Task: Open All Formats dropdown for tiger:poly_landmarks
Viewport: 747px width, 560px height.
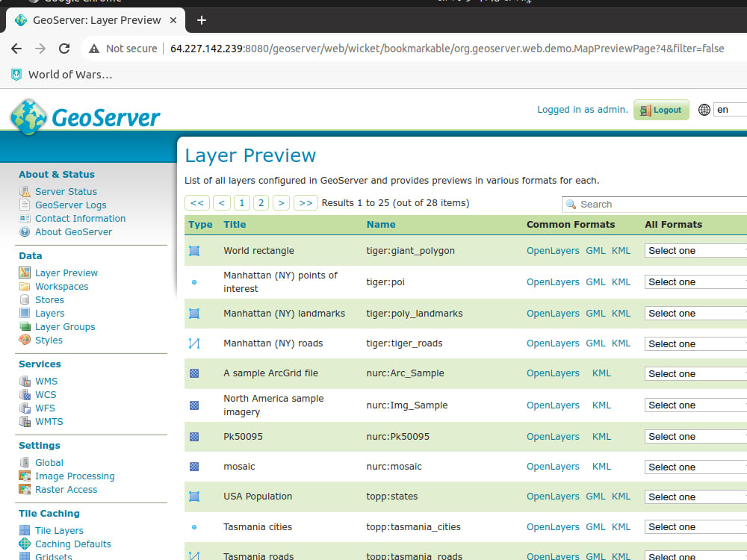Action: [695, 314]
